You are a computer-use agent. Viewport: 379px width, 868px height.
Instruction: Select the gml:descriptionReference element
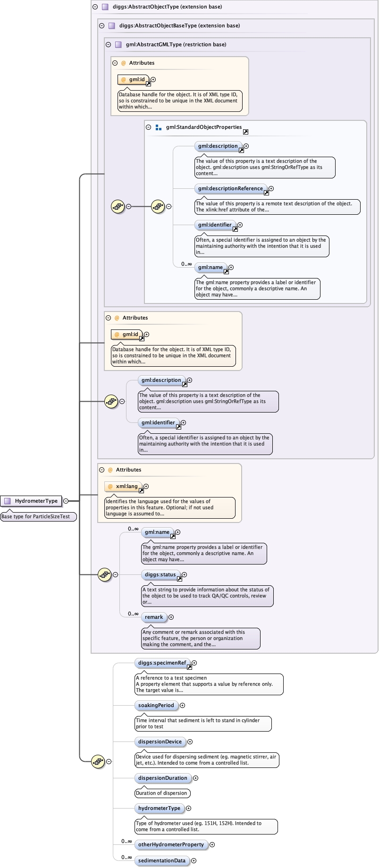[x=230, y=189]
